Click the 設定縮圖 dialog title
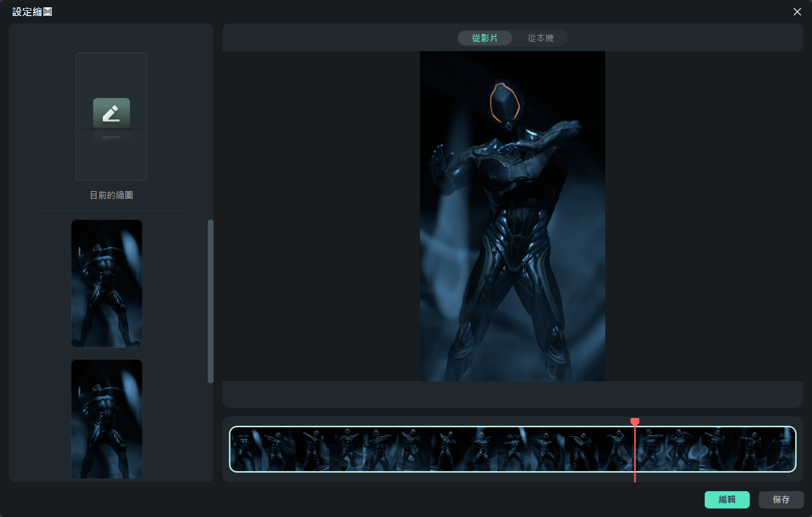Viewport: 812px width, 517px height. click(x=32, y=12)
